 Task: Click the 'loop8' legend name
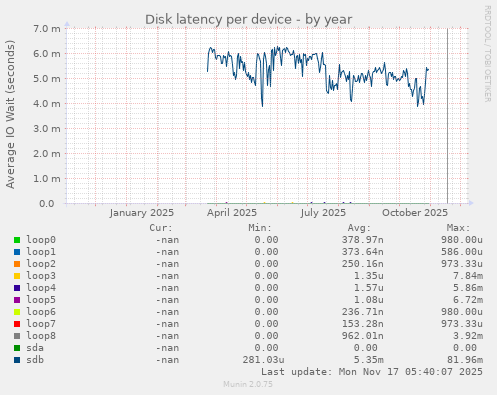[x=41, y=336]
